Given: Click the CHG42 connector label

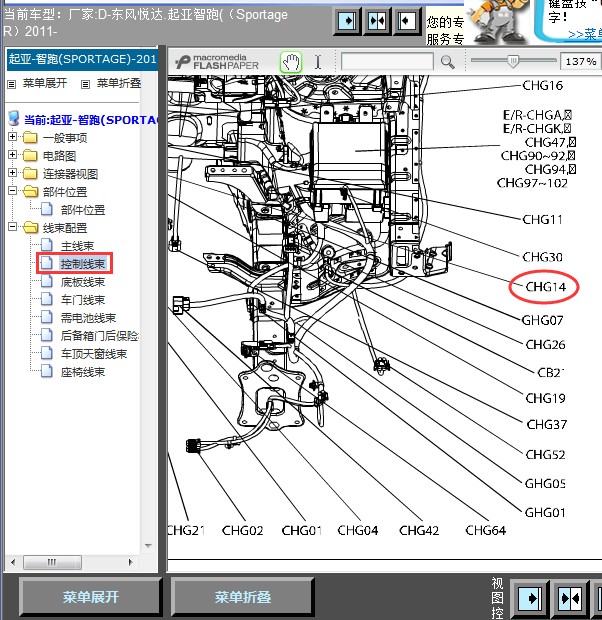Looking at the screenshot, I should coord(418,530).
